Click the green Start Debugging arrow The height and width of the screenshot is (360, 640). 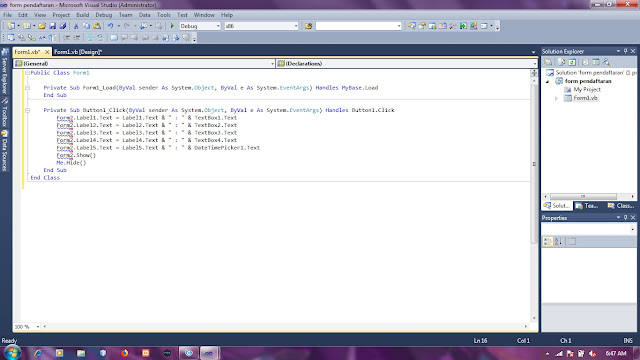tap(172, 26)
